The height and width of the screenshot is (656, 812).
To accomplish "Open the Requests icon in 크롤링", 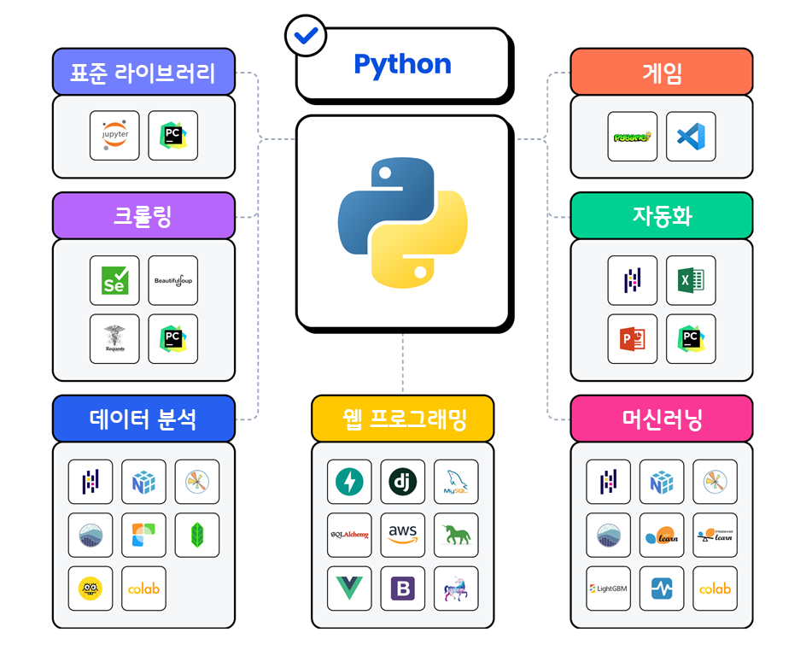I will pyautogui.click(x=114, y=339).
